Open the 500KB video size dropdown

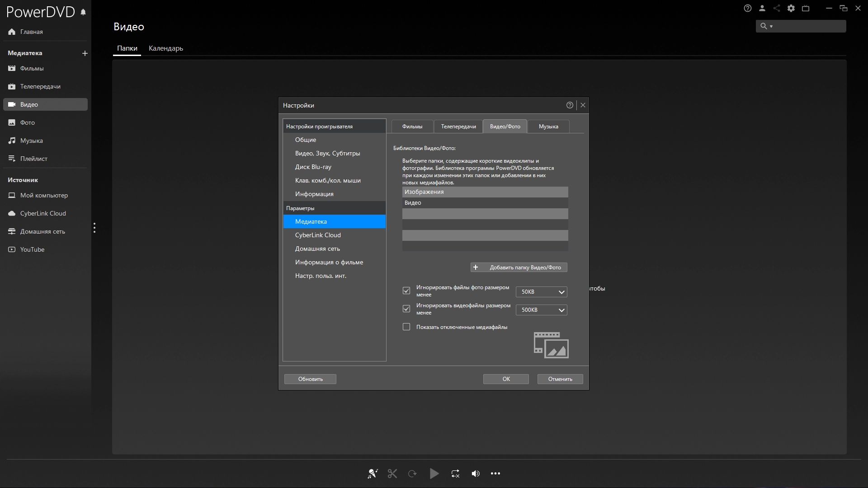coord(541,310)
